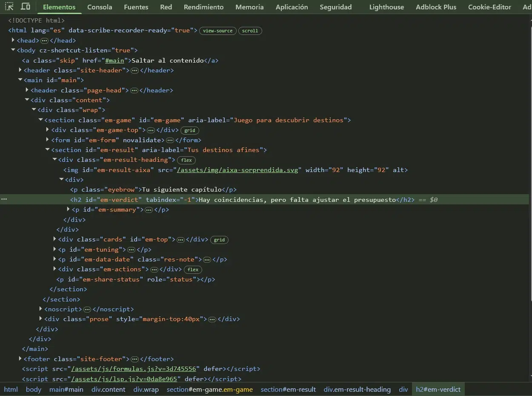Expand the site-header element
The image size is (532, 396).
(x=20, y=70)
